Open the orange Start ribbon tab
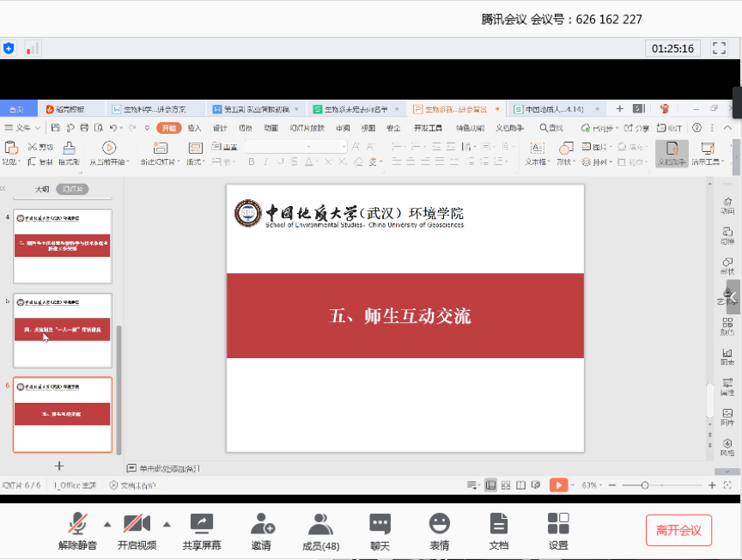742x560 pixels. (167, 128)
